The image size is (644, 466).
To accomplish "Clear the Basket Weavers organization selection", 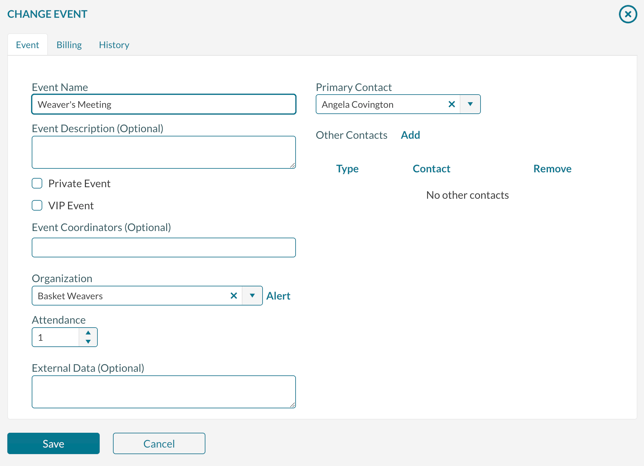I will 234,296.
